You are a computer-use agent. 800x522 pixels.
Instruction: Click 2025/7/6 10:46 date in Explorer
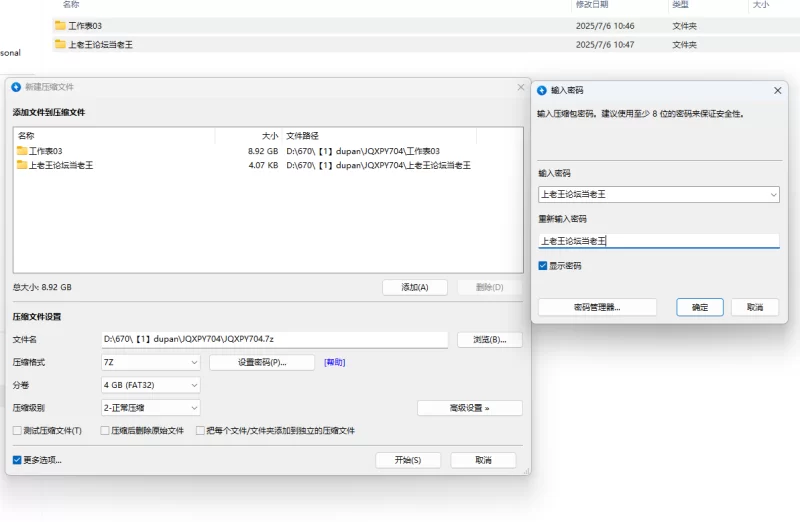pos(605,26)
